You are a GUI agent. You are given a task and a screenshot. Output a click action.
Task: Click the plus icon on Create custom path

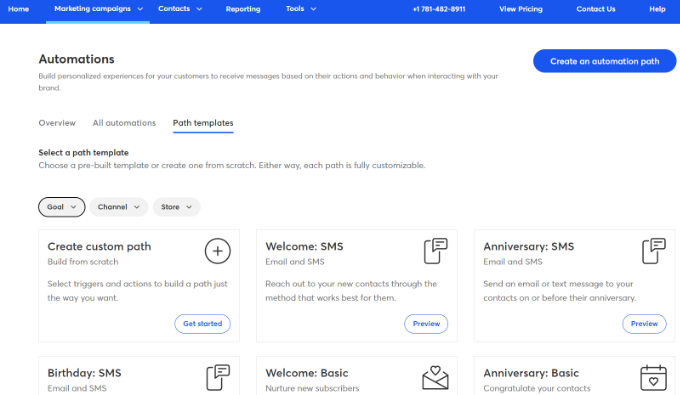click(x=217, y=251)
